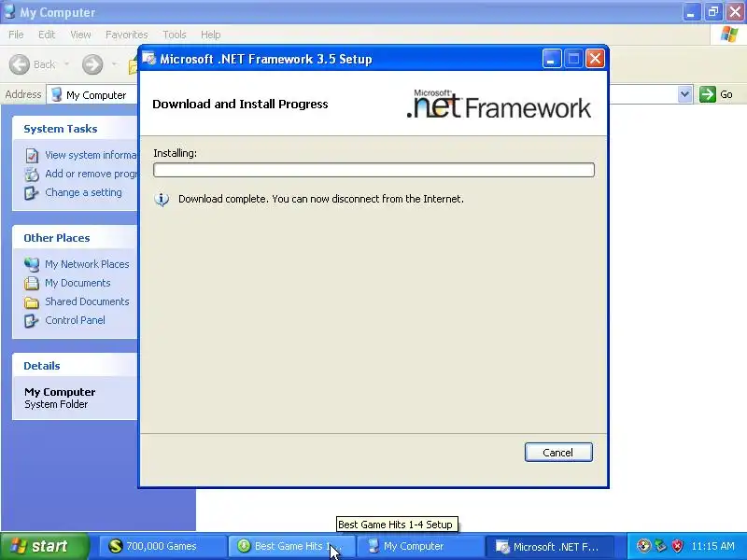747x560 pixels.
Task: Click the Control Panel icon in Other Places
Action: (x=32, y=321)
